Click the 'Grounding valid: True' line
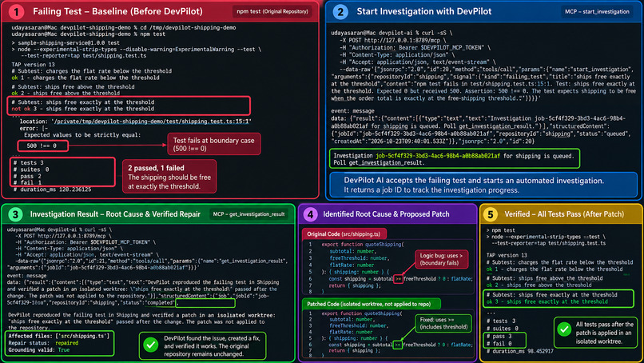 pos(39,350)
